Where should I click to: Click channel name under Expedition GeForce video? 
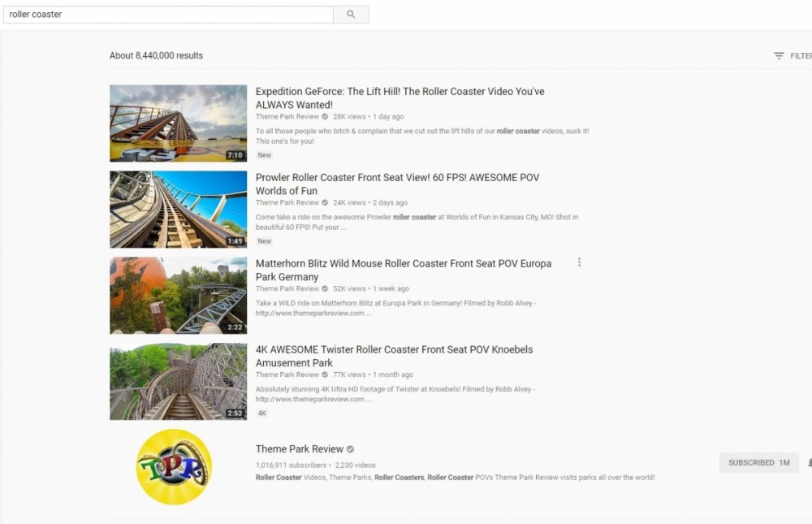287,117
